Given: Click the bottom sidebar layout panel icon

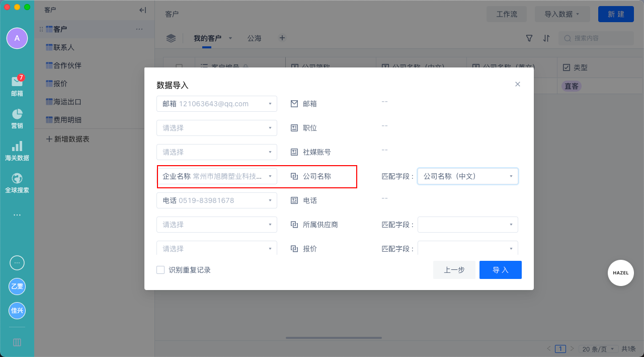Looking at the screenshot, I should pos(17,342).
